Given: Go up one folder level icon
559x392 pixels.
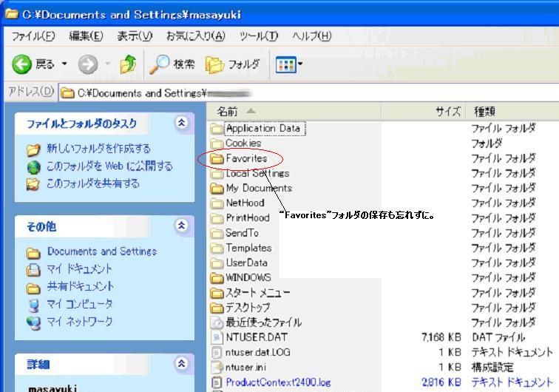Looking at the screenshot, I should pos(128,64).
